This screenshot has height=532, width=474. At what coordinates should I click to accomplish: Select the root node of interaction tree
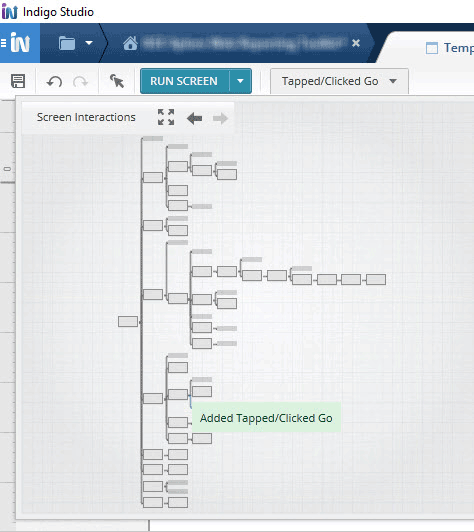[128, 321]
